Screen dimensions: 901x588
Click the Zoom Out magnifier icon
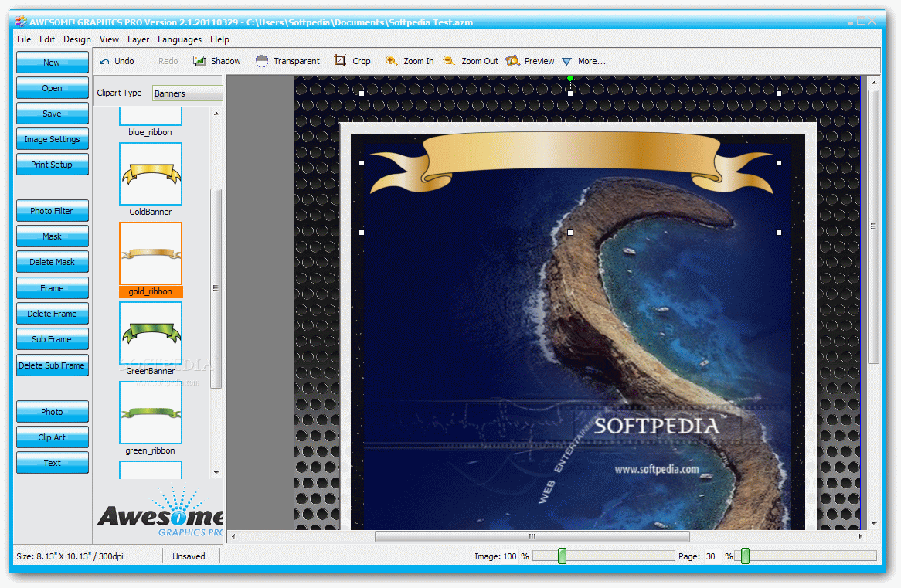click(449, 60)
